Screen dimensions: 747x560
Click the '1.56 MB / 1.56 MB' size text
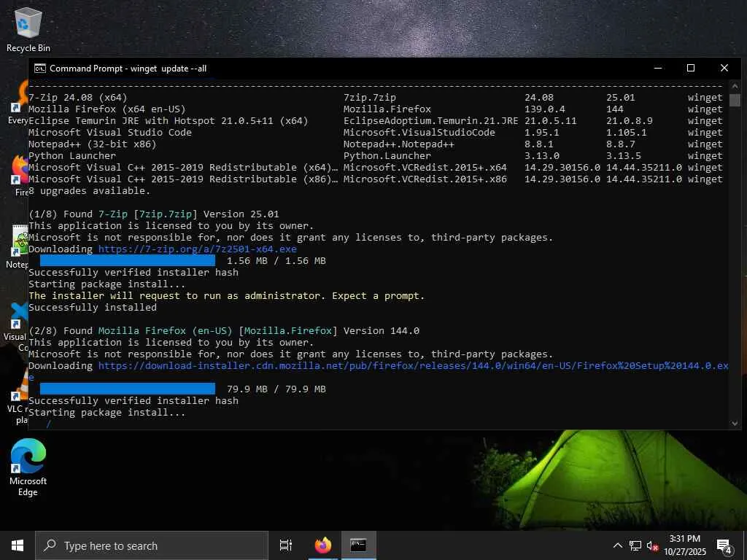[x=276, y=261]
